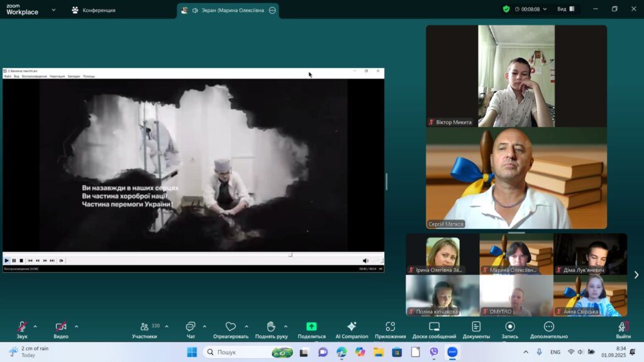Start camera with the Видео button

click(x=61, y=330)
